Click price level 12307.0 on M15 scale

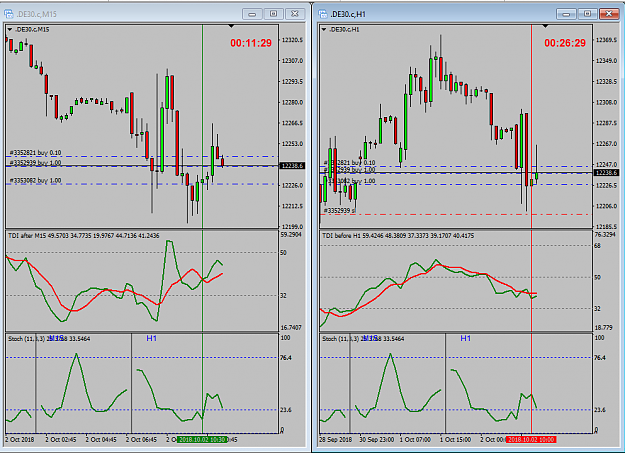pos(292,61)
